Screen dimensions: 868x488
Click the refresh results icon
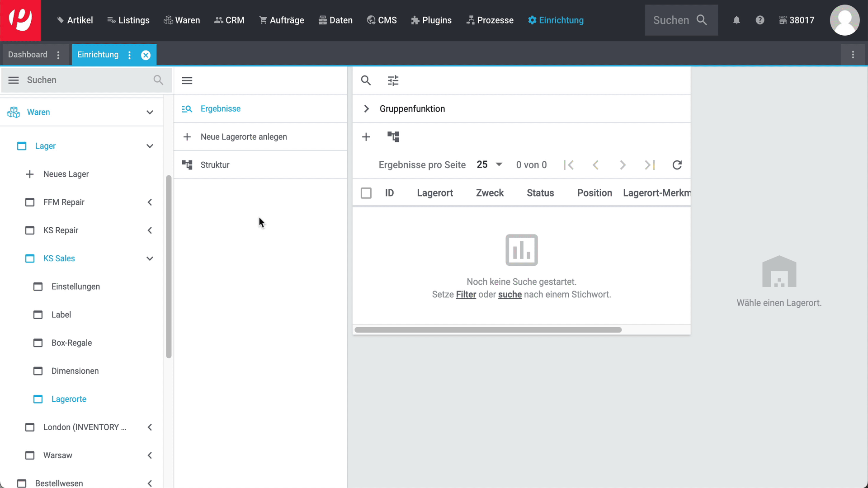[x=677, y=165]
